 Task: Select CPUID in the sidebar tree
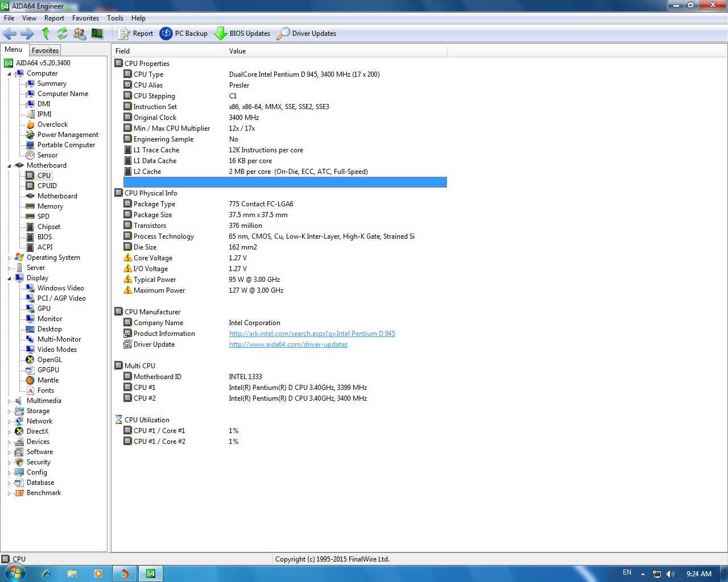47,186
